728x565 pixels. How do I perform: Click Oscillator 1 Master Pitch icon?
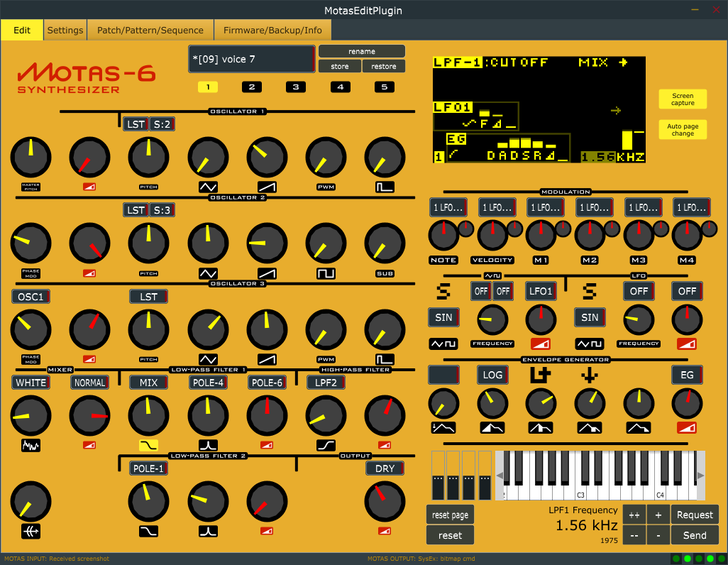[x=31, y=187]
